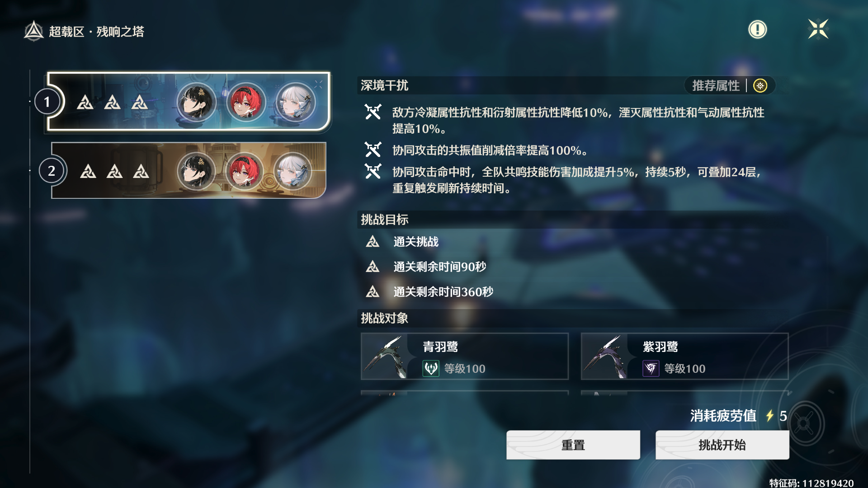Viewport: 868px width, 488px height.
Task: Start the challenge with 挑战开始
Action: 722,445
